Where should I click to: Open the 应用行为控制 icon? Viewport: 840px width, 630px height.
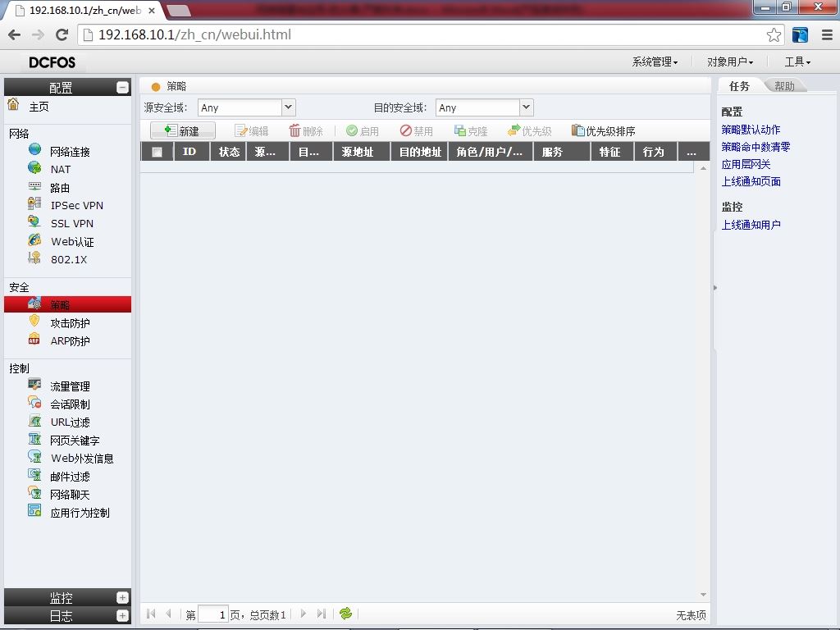[34, 510]
